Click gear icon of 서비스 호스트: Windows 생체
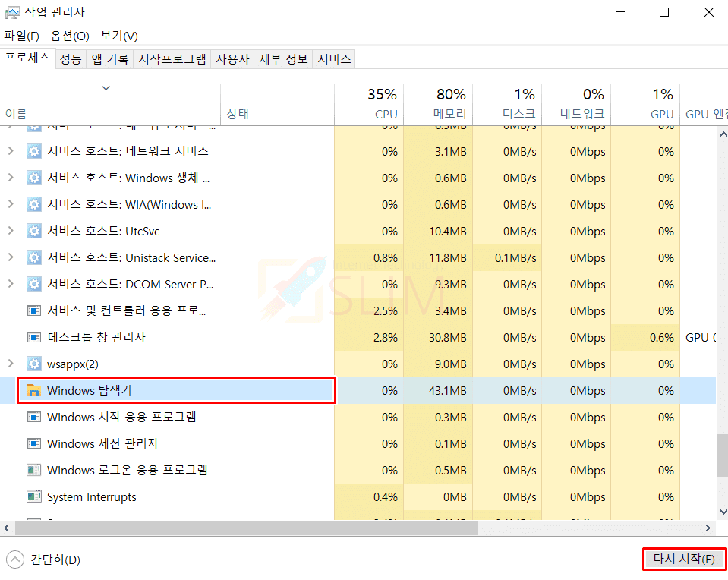 click(x=34, y=178)
